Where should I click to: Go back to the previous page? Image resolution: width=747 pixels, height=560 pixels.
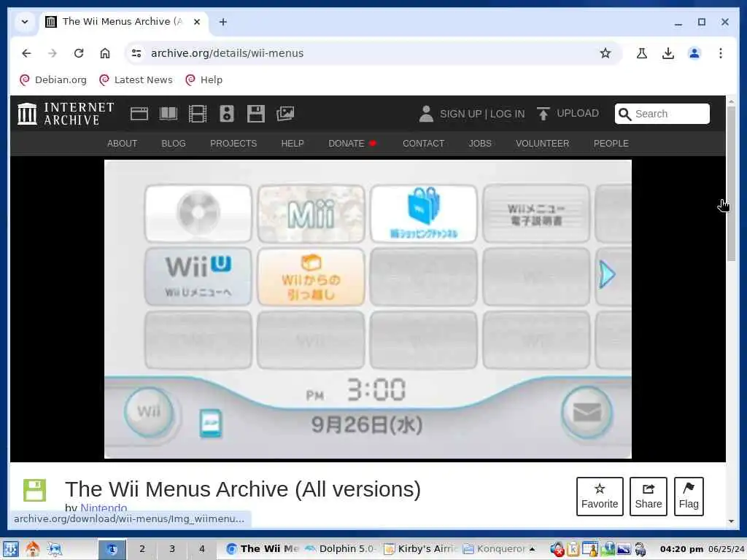tap(26, 53)
